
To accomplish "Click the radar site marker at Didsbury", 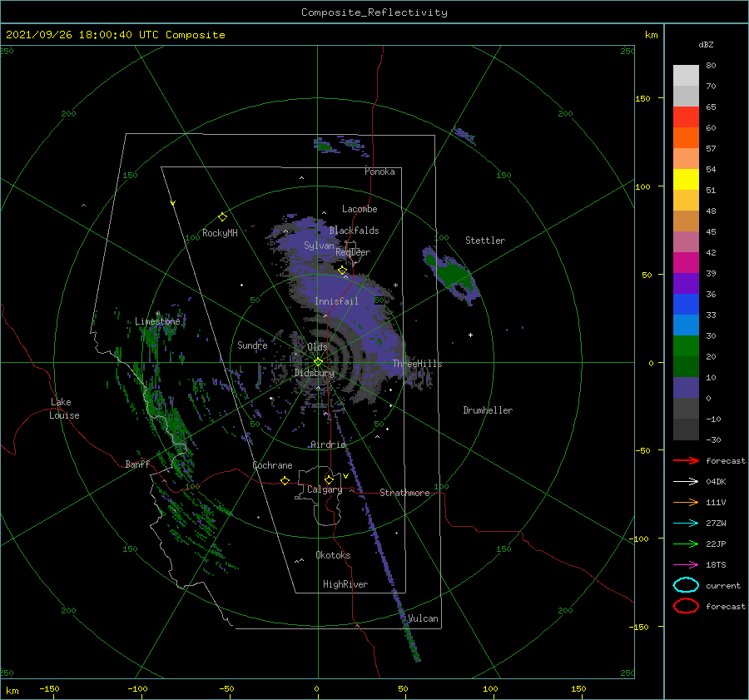I will [x=318, y=362].
